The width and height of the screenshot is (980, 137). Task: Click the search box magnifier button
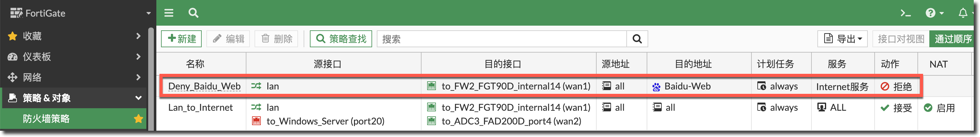(x=637, y=39)
